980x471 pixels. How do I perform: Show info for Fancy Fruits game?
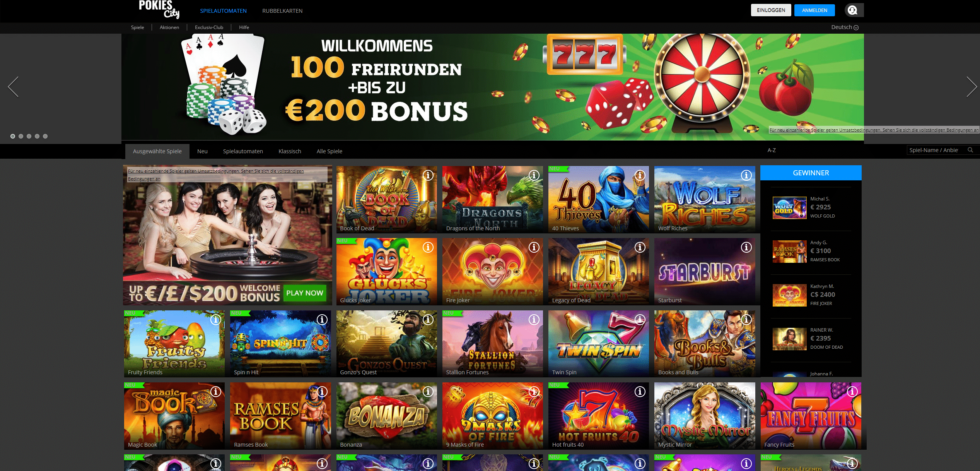(852, 392)
